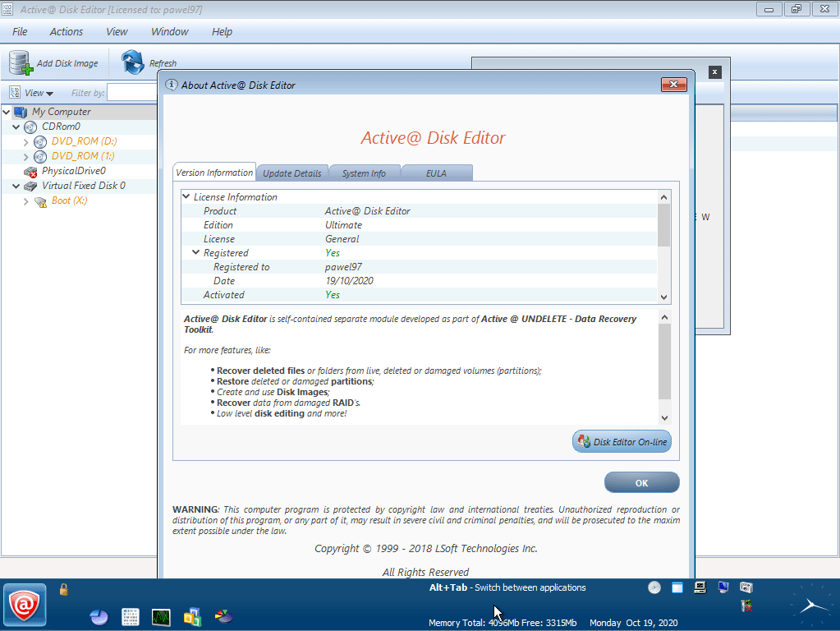Image resolution: width=840 pixels, height=631 pixels.
Task: Click the disc tray icon in system tray
Action: pyautogui.click(x=654, y=587)
